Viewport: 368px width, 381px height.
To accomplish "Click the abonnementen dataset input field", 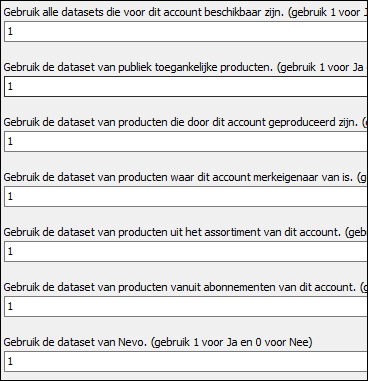I will (186, 306).
